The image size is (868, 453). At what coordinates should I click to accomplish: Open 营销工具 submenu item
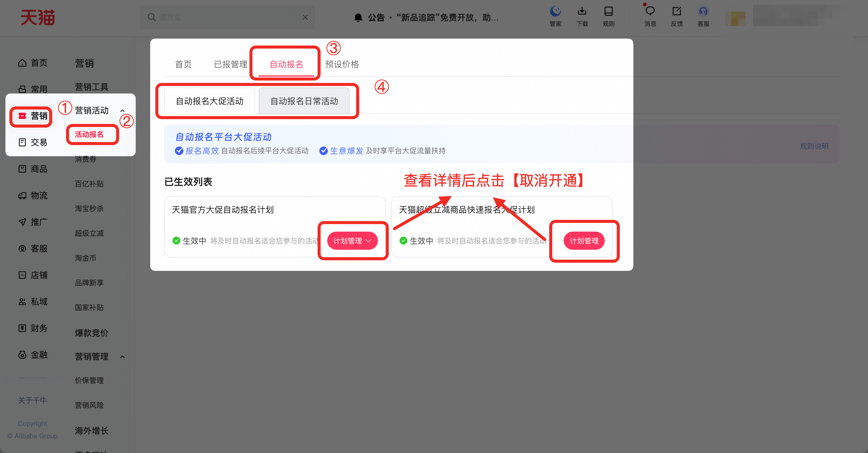(x=92, y=87)
